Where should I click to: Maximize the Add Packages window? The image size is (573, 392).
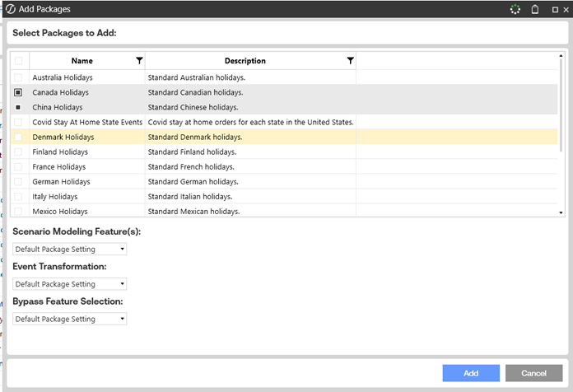[553, 9]
